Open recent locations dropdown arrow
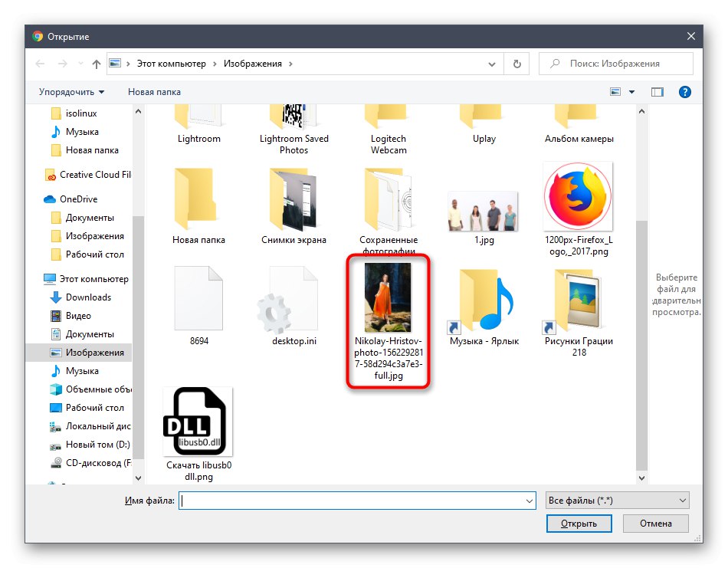Image resolution: width=728 pixels, height=568 pixels. click(x=80, y=64)
